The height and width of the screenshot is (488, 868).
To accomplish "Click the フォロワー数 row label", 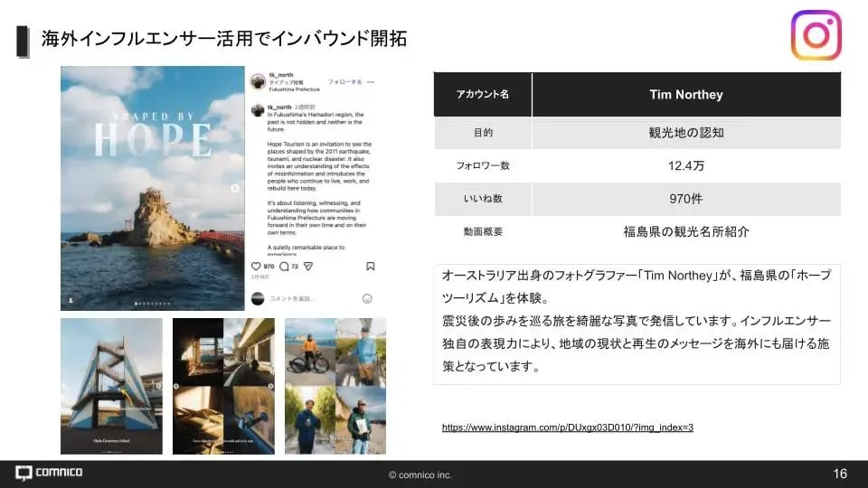I will (x=483, y=165).
